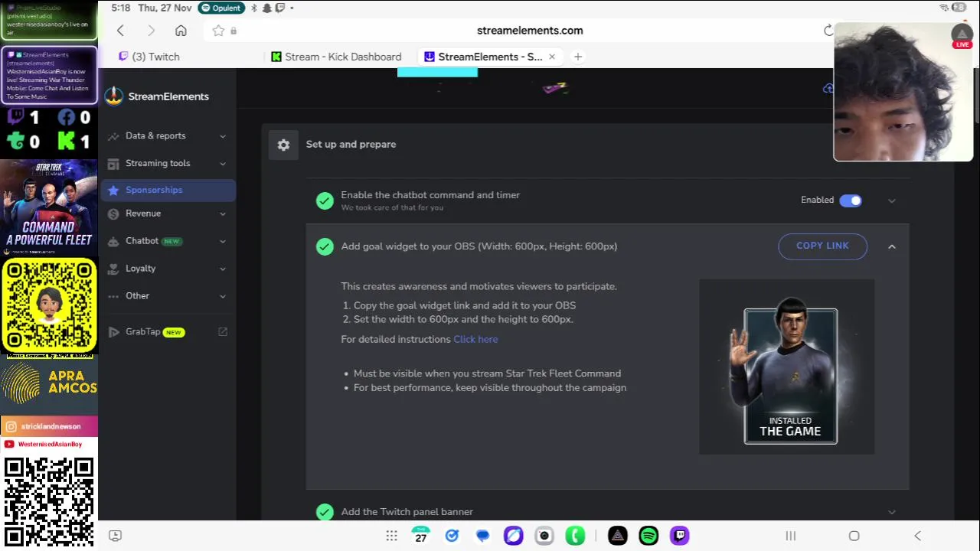The image size is (980, 551).
Task: Expand Streaming tools chevron
Action: [x=223, y=164]
